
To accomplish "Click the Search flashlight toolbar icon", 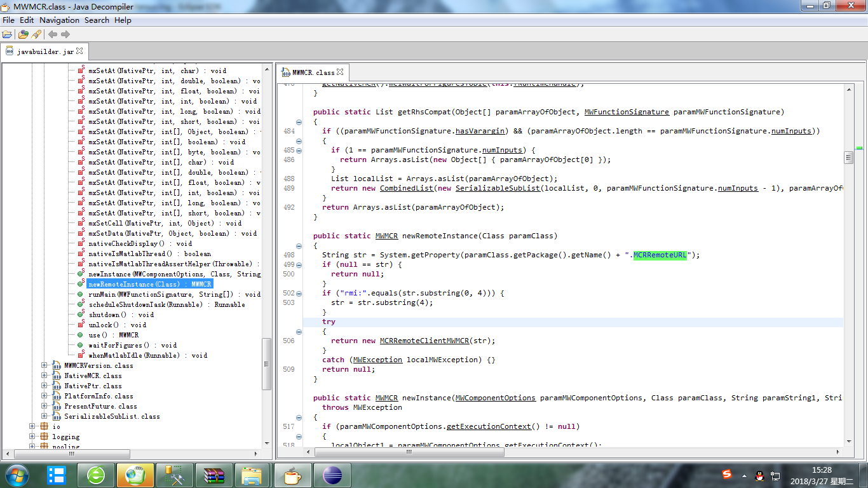I will point(36,34).
